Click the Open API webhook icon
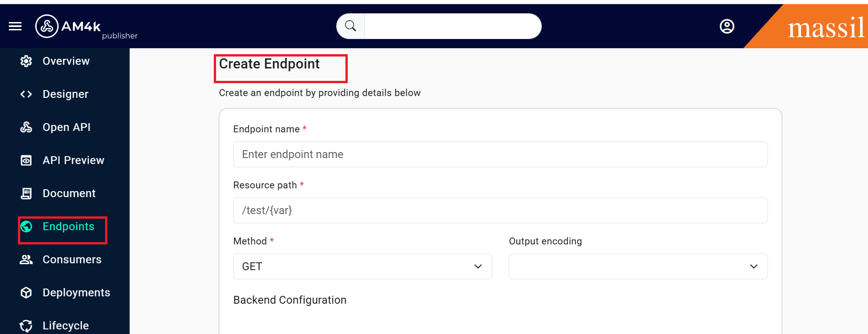 coord(26,127)
